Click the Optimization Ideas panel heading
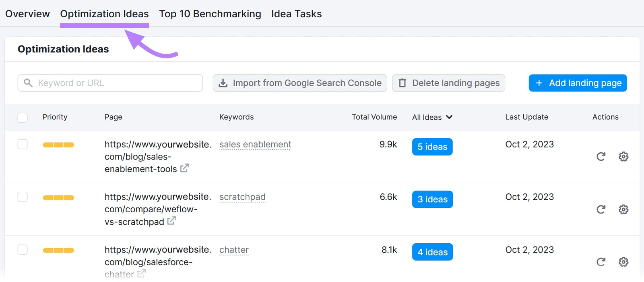The width and height of the screenshot is (644, 282). click(63, 49)
